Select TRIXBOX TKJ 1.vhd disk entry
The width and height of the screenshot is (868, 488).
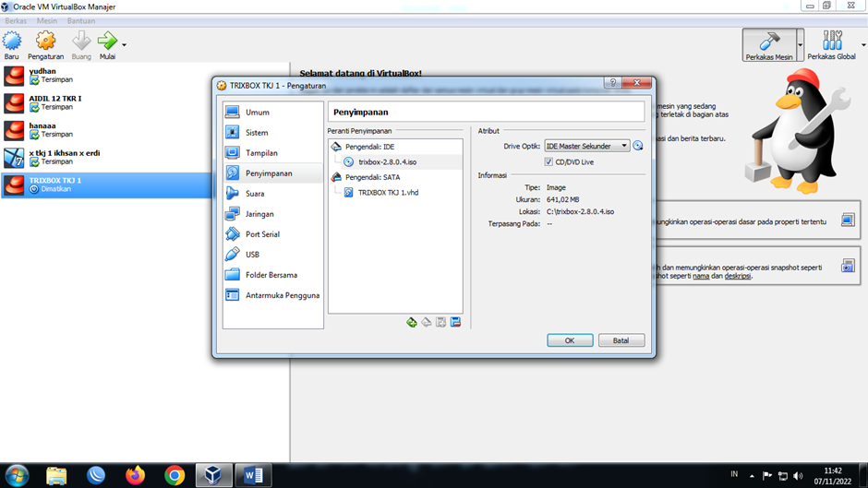point(395,193)
